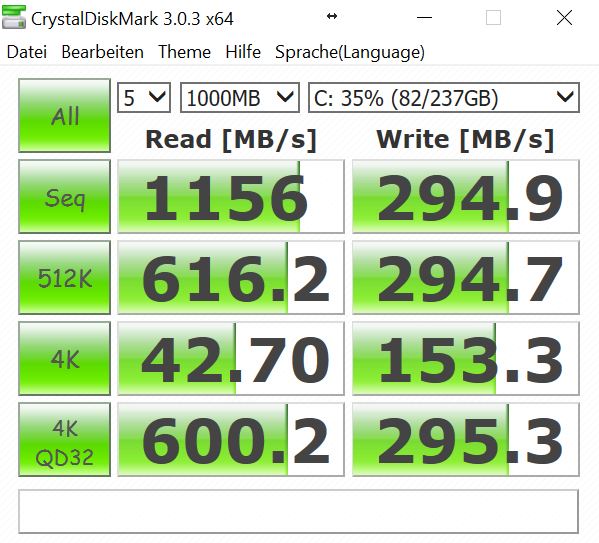Start the 4K benchmark test
599x543 pixels.
pyautogui.click(x=65, y=358)
